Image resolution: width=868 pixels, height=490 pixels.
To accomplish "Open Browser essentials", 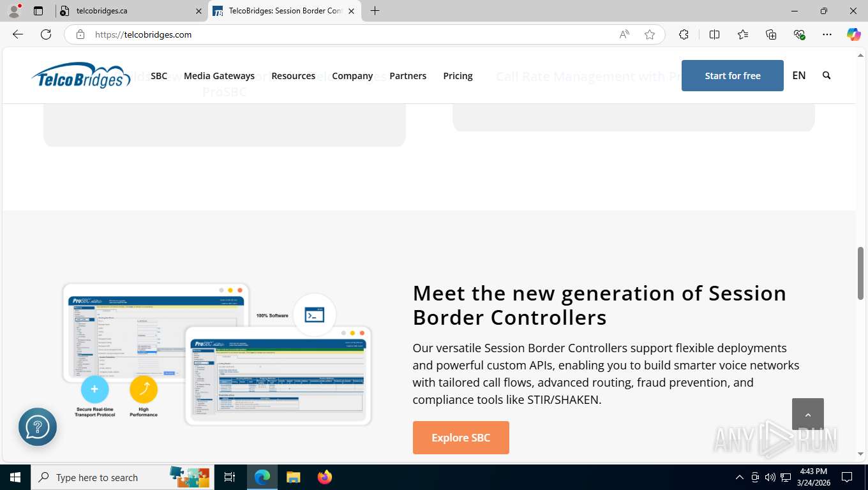I will click(799, 34).
